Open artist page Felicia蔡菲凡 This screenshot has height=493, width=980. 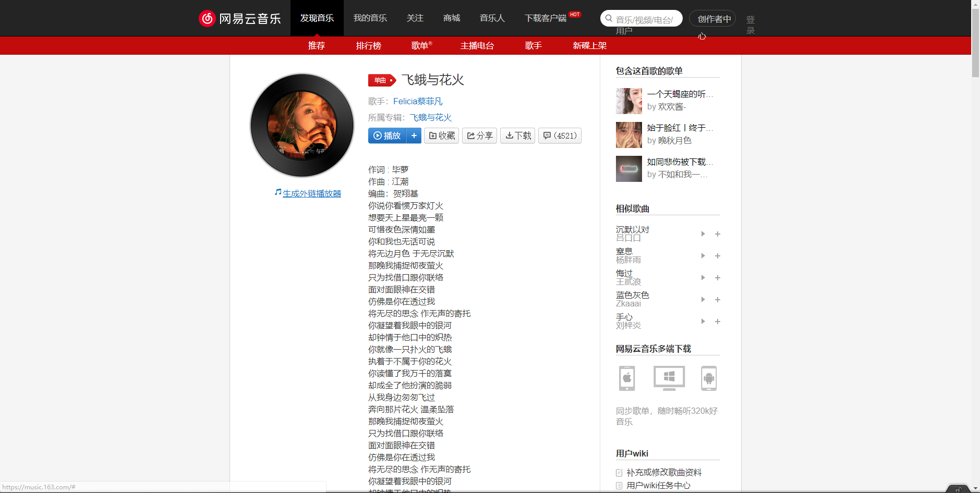[x=417, y=101]
